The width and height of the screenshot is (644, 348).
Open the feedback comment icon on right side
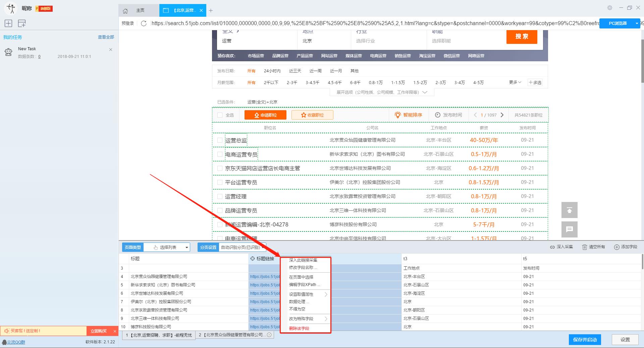(569, 229)
